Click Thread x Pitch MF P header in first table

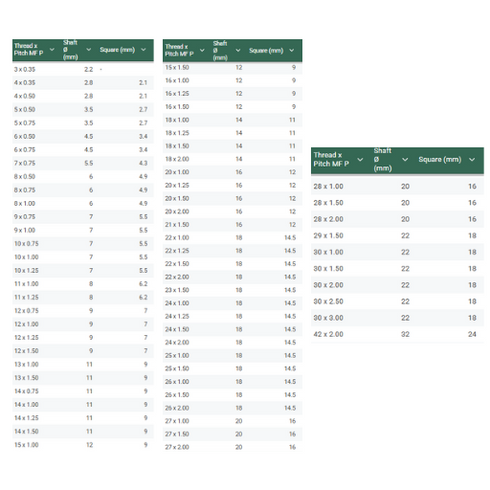tap(29, 49)
